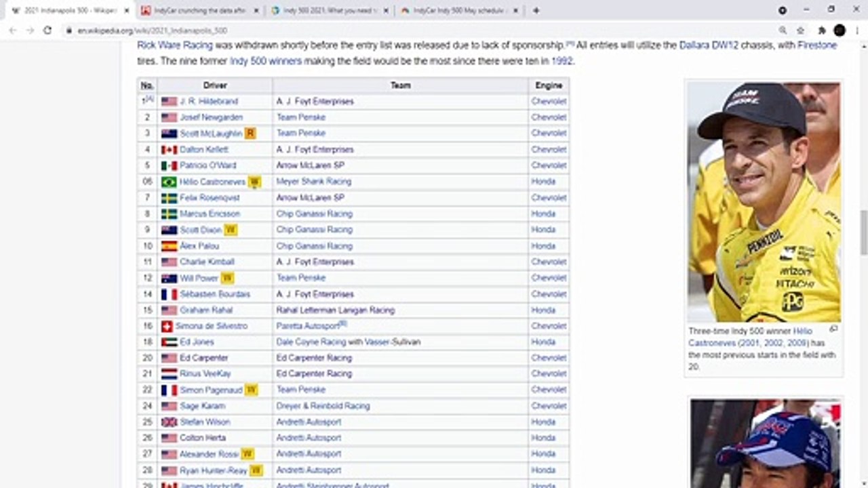This screenshot has height=488, width=868.
Task: Open the Hélio Castroneves table link
Action: 212,182
